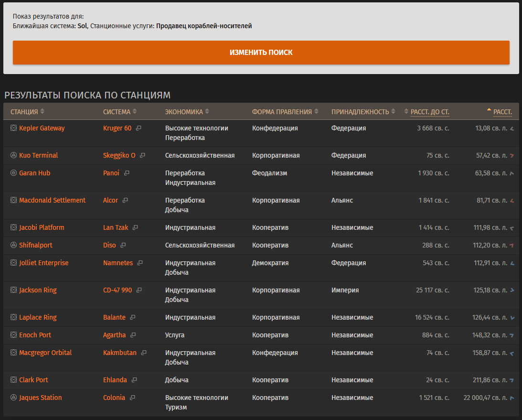522x420 pixels.
Task: Open the Garan Hub station link
Action: pyautogui.click(x=34, y=173)
